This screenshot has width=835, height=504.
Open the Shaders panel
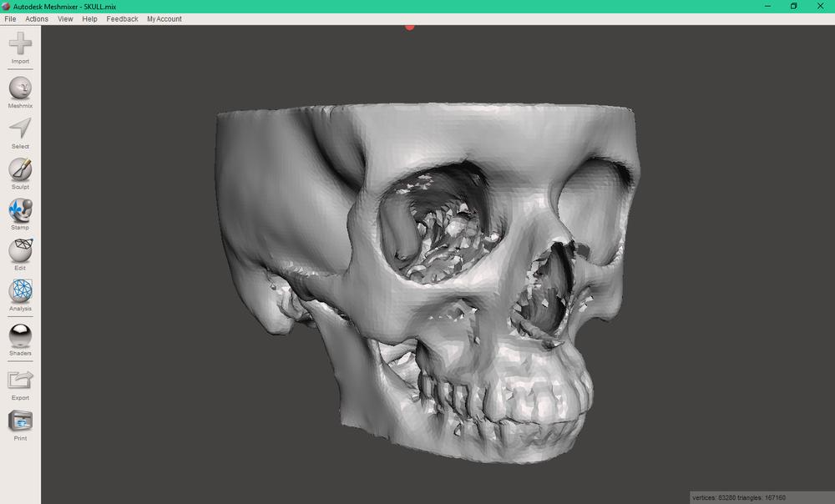click(x=19, y=336)
